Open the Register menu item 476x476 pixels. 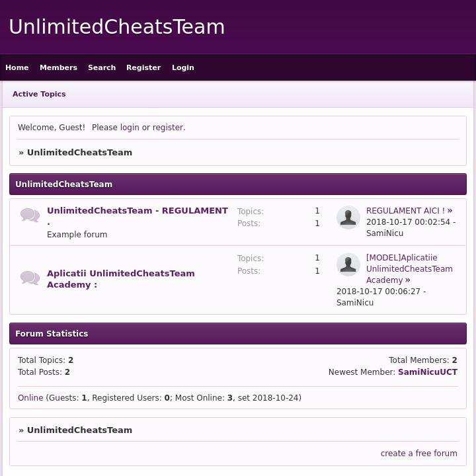(143, 67)
